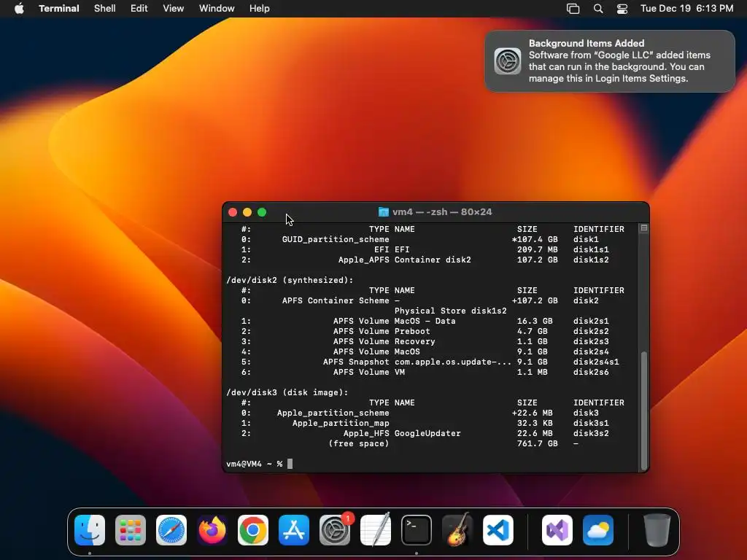Open the Shell menu
747x560 pixels.
tap(105, 9)
